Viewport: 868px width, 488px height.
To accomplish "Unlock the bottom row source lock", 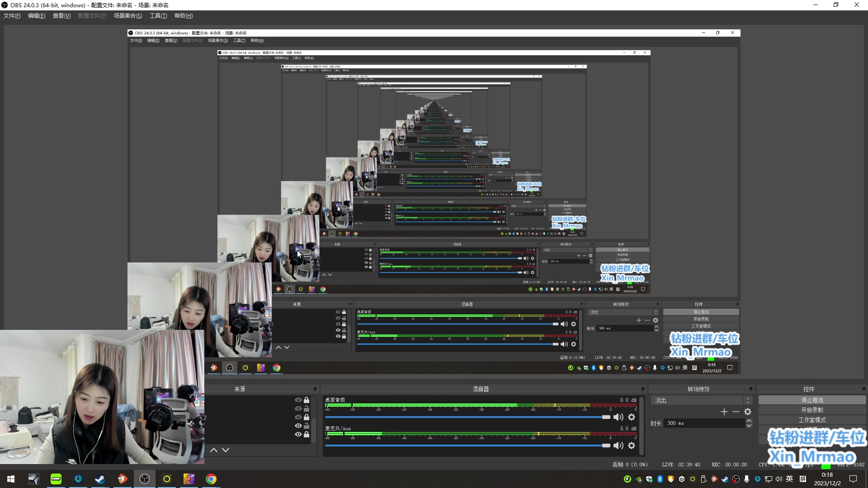I will [307, 434].
